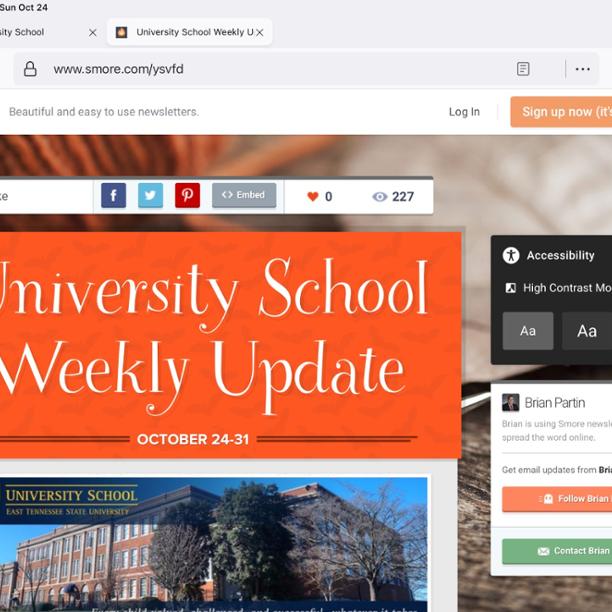
Task: Select the smaller Aa text size
Action: [x=527, y=331]
